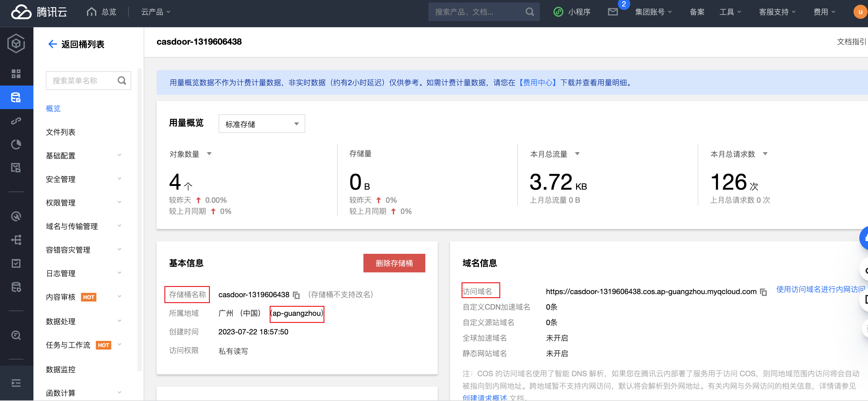
Task: Select 数据监控 in the side menu
Action: click(x=61, y=369)
